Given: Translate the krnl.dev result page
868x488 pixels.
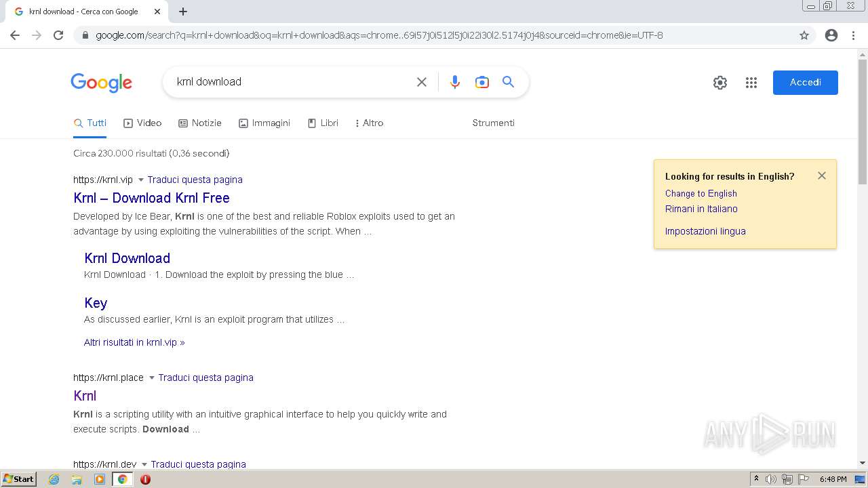Looking at the screenshot, I should tap(198, 464).
